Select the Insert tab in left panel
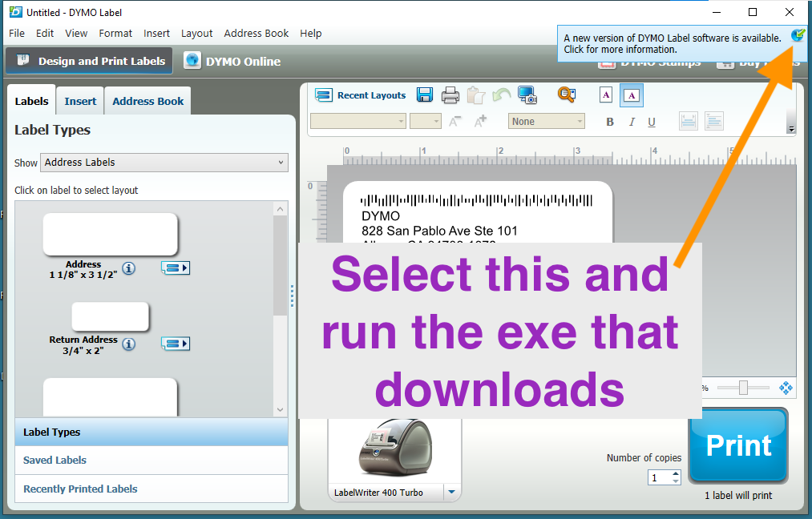812x519 pixels. [80, 101]
